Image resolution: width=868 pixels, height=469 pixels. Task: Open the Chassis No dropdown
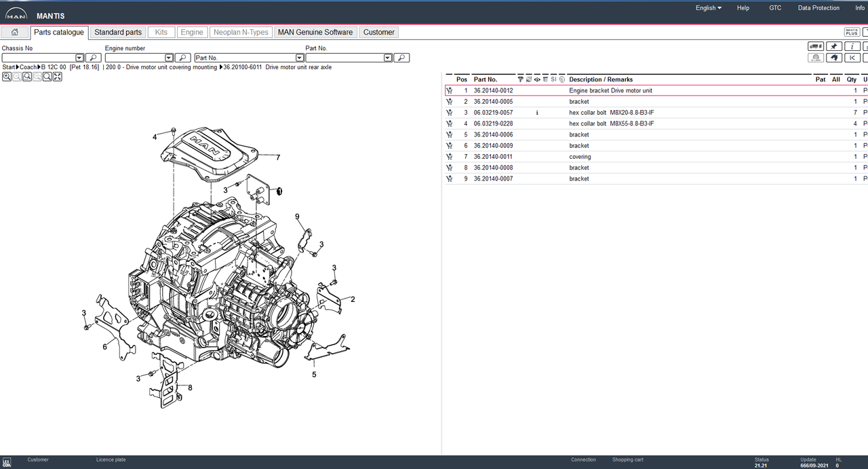click(x=79, y=58)
